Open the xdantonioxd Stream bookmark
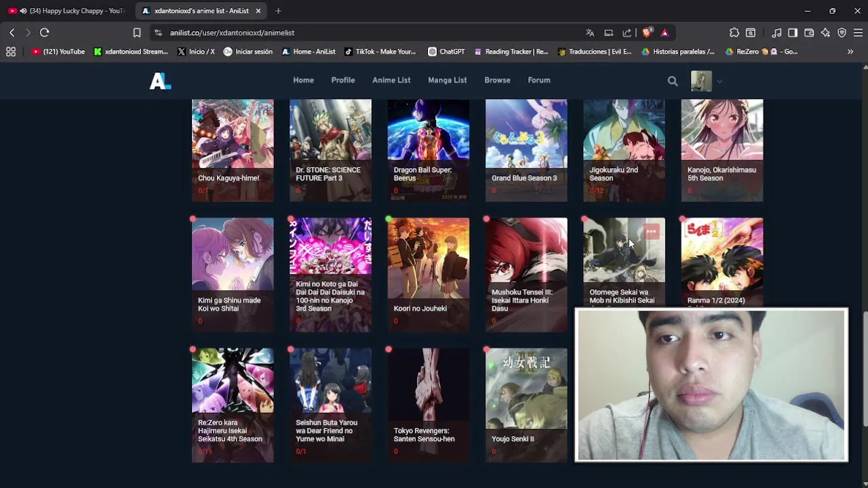Viewport: 868px width, 488px height. point(131,52)
